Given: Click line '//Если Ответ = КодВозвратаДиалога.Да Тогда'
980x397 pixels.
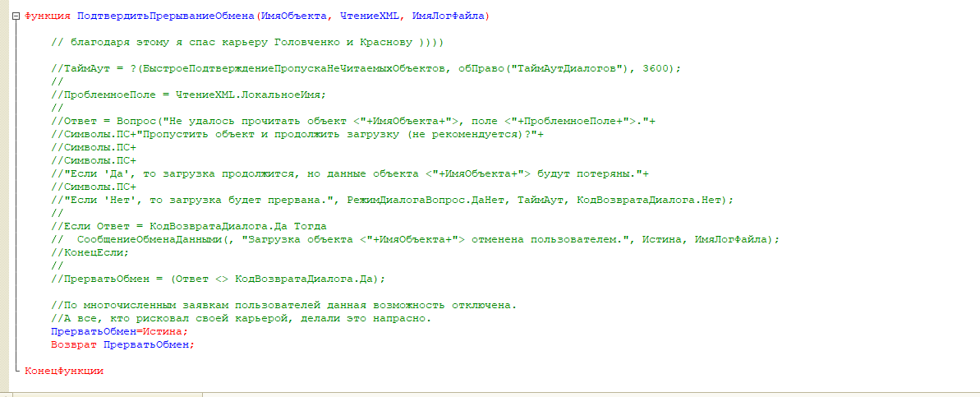Looking at the screenshot, I should (x=190, y=226).
